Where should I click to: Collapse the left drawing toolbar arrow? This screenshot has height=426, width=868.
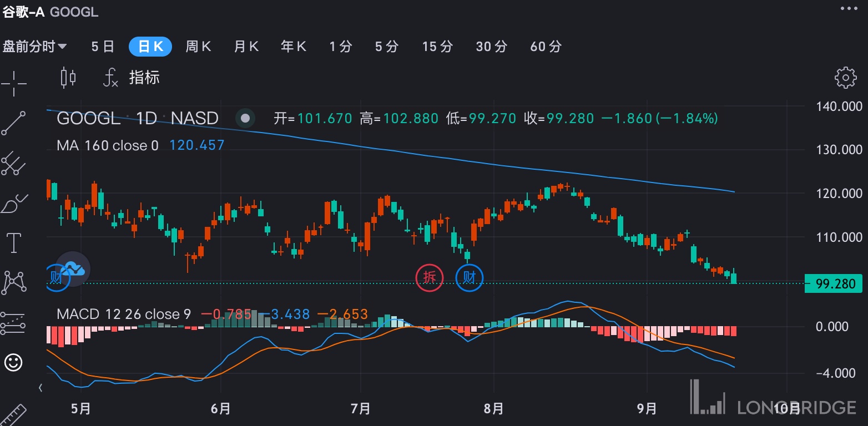tap(40, 387)
